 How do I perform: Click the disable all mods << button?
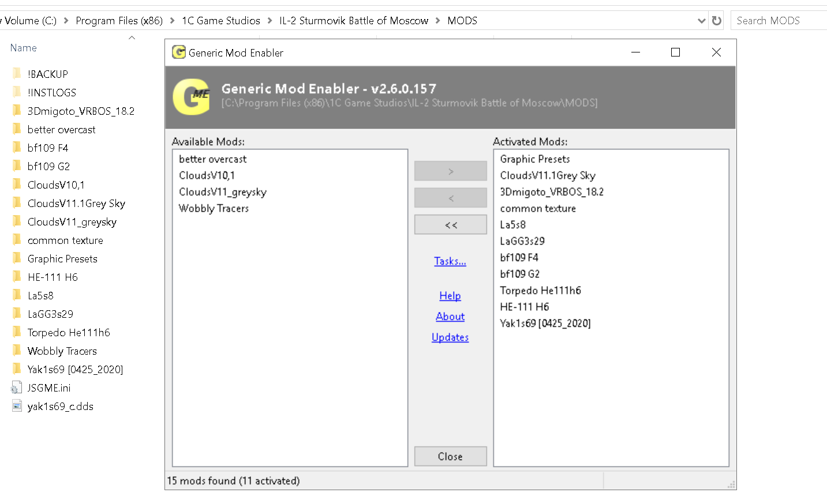click(x=451, y=225)
